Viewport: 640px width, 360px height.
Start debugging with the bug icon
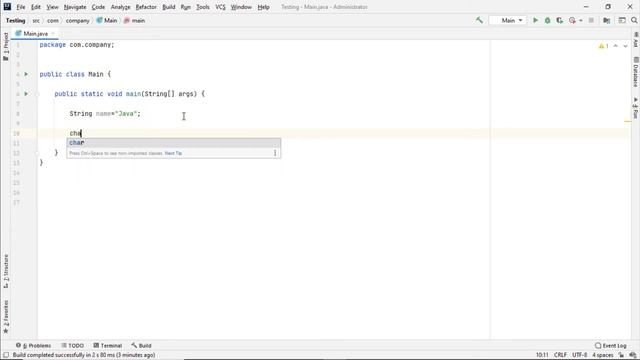(x=547, y=20)
